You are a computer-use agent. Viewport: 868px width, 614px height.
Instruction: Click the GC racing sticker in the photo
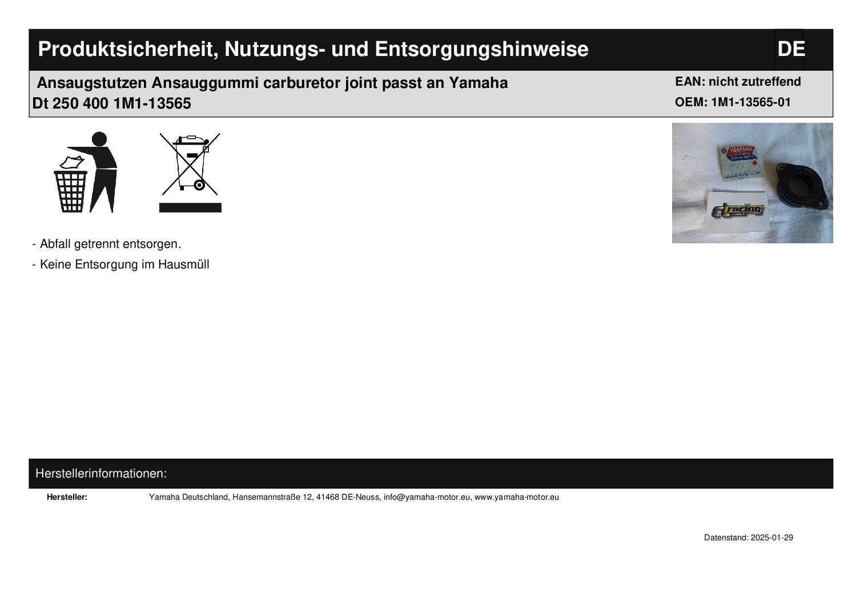point(737,211)
